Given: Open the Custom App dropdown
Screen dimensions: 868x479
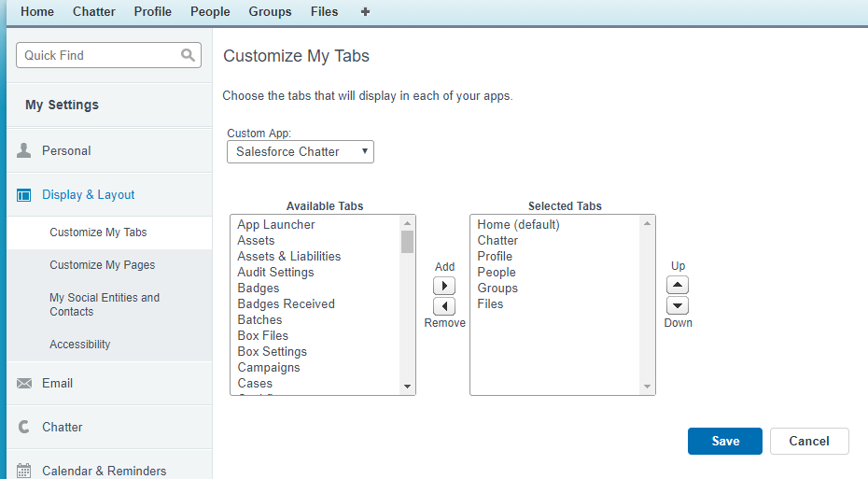Looking at the screenshot, I should coord(300,151).
